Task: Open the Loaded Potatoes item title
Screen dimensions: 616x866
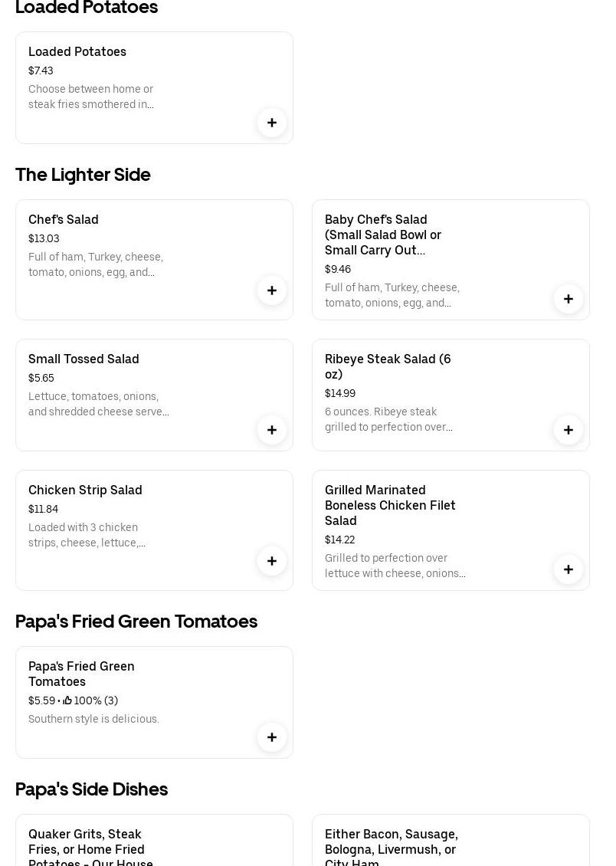Action: 77,51
